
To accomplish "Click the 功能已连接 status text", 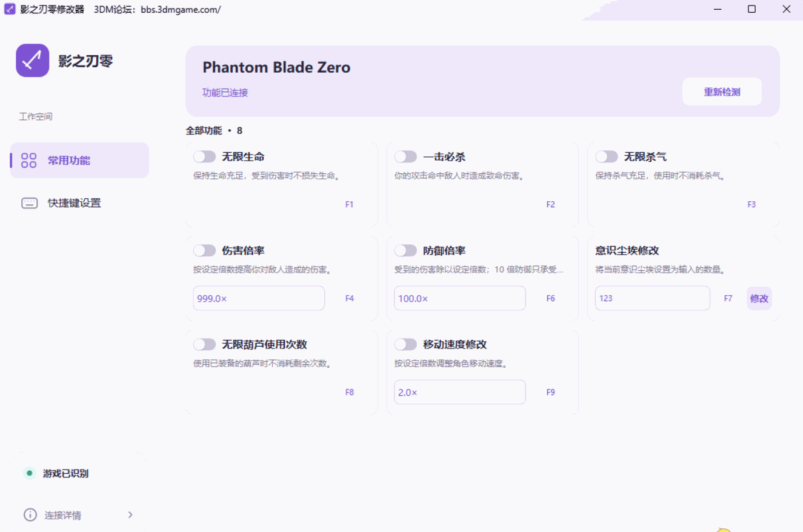I will pos(225,93).
